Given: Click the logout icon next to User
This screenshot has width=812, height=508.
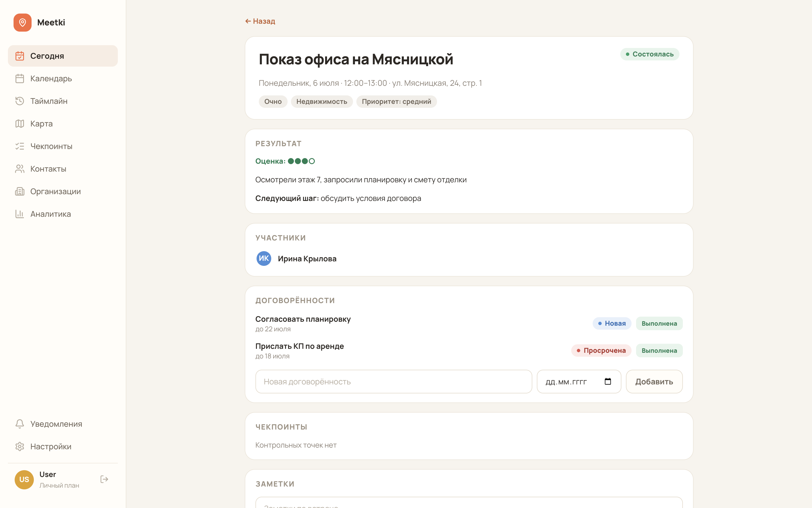Looking at the screenshot, I should tap(104, 479).
